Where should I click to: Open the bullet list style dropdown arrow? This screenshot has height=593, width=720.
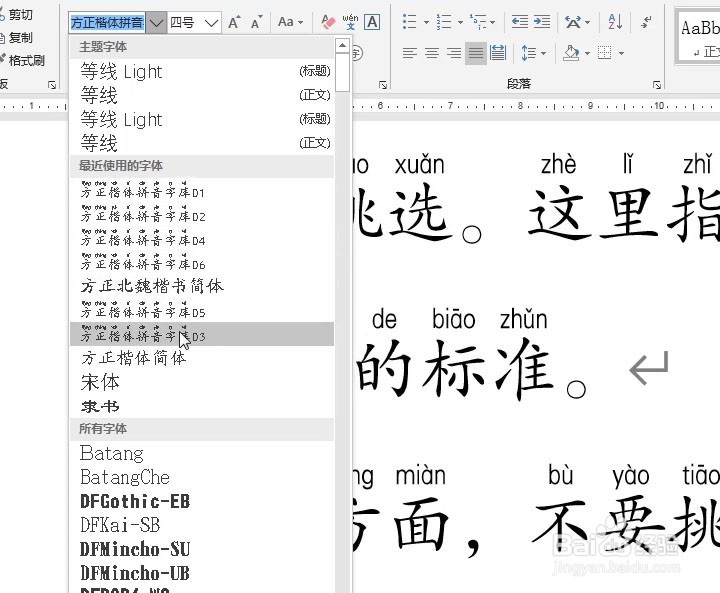click(426, 22)
